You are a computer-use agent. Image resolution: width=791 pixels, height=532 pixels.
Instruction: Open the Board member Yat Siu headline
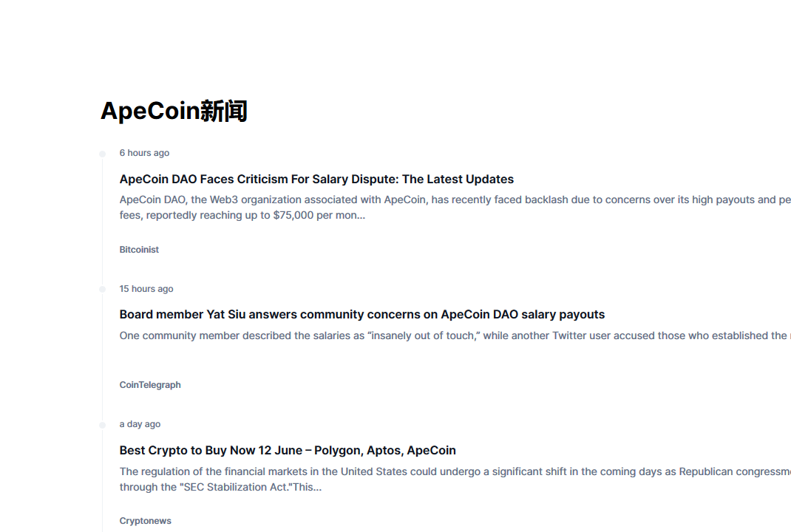361,314
